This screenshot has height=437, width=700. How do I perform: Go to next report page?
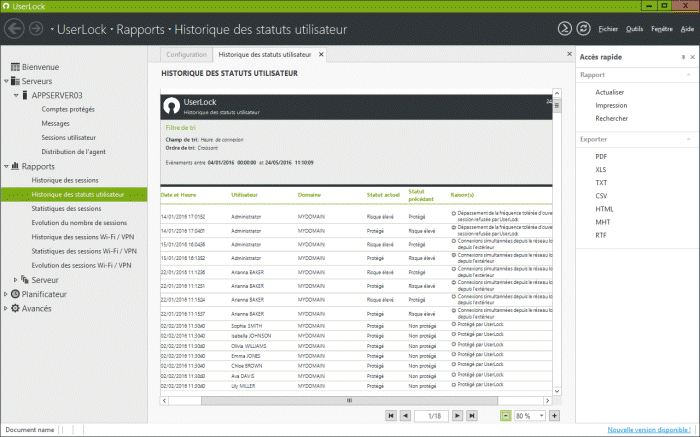(x=457, y=416)
